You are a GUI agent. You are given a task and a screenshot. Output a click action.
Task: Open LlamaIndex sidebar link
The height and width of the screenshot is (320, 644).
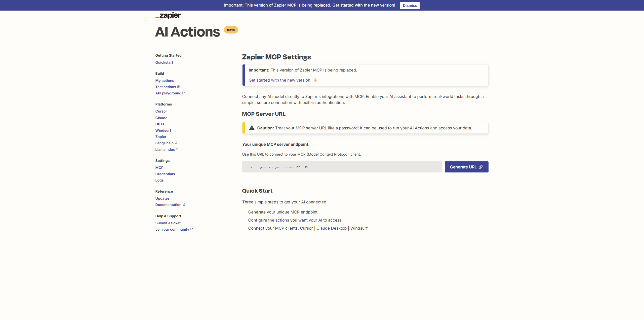(x=165, y=150)
